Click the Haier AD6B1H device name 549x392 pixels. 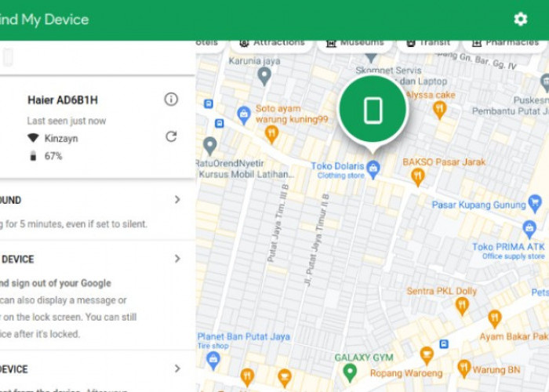pyautogui.click(x=63, y=100)
